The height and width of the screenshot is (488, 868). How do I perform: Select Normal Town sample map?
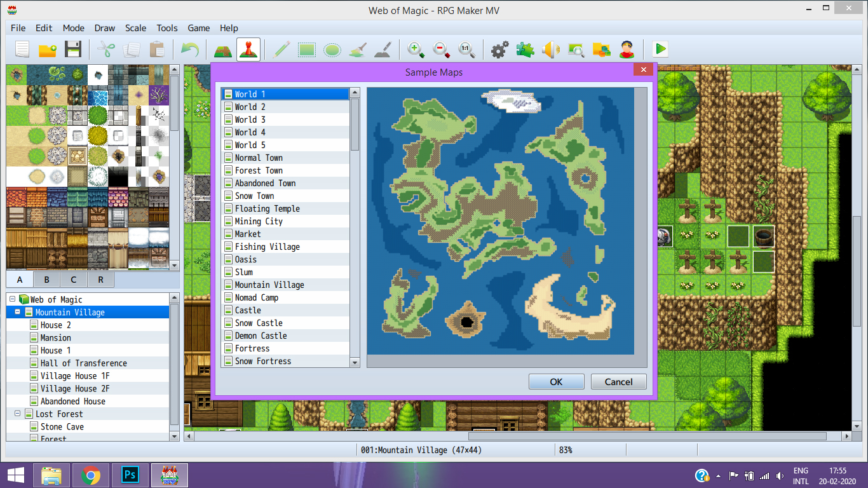[x=286, y=158]
